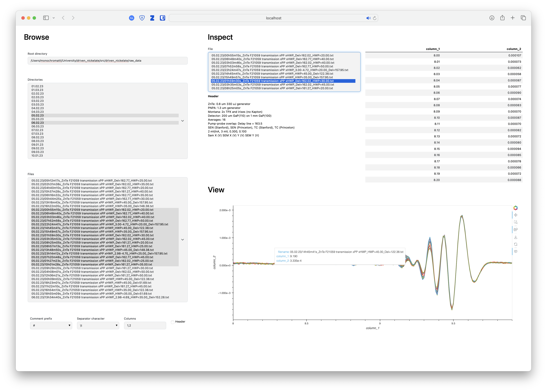Toggle the Hover tooltip tool
Viewport: 547px width, 392px height.
tap(515, 252)
